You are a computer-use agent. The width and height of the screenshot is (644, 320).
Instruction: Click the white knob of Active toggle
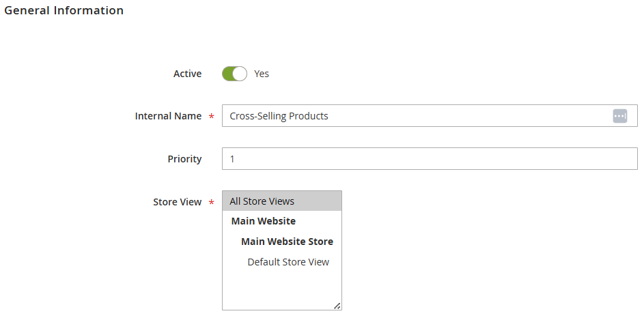240,74
